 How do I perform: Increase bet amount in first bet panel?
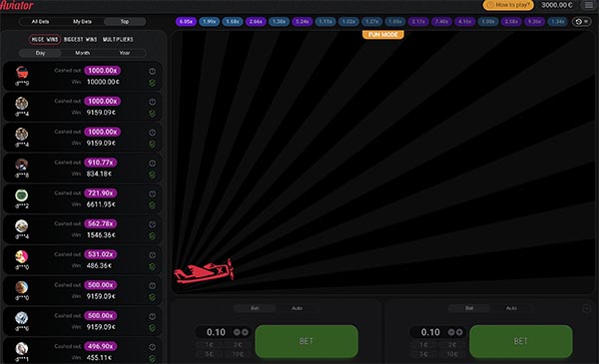tap(245, 332)
